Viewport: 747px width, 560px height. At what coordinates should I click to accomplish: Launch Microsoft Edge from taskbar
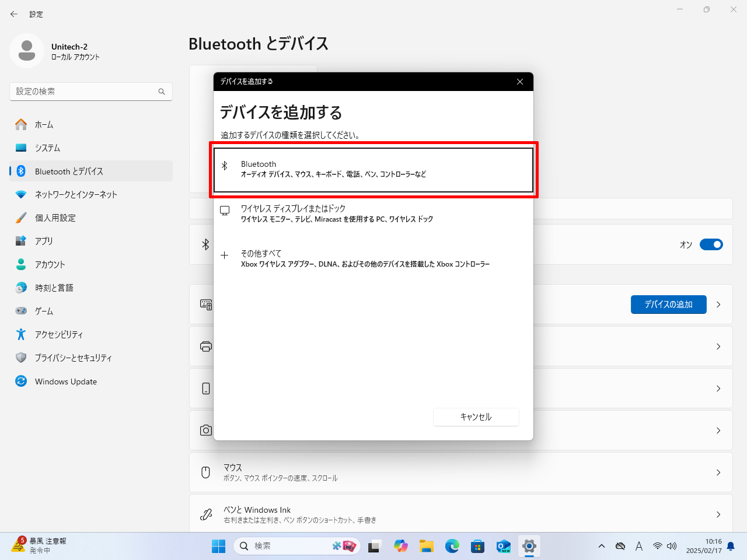pyautogui.click(x=452, y=546)
